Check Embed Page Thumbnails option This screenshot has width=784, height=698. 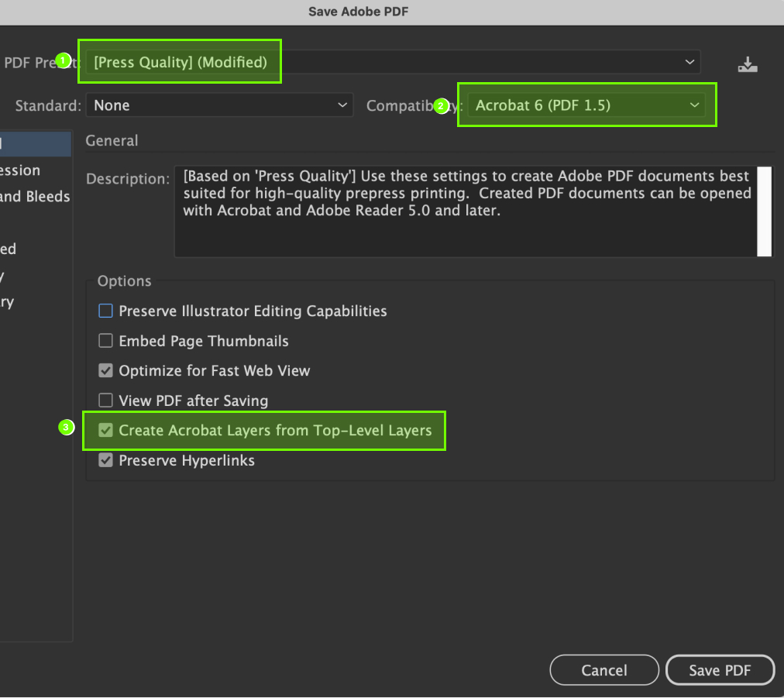[105, 341]
